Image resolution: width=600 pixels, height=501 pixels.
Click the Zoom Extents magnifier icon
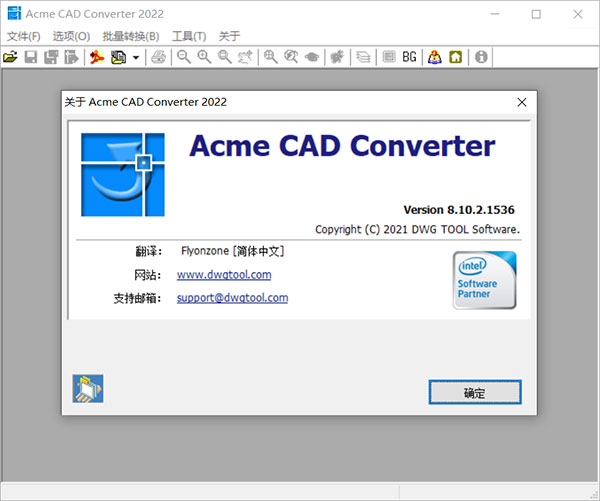(271, 57)
